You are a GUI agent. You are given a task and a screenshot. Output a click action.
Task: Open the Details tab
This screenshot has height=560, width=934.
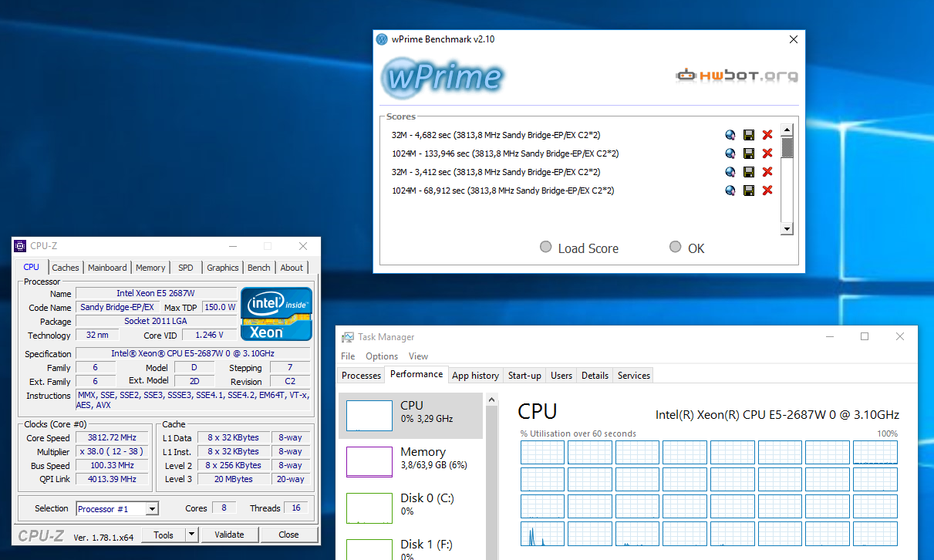click(x=595, y=376)
